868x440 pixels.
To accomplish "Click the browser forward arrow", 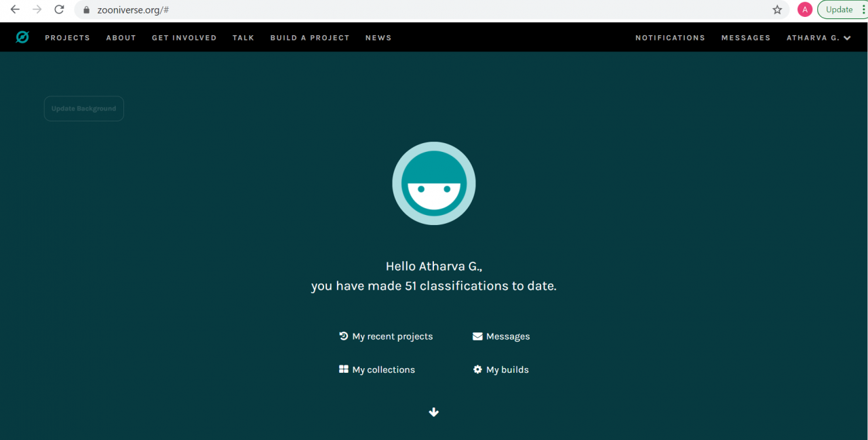I will click(37, 9).
